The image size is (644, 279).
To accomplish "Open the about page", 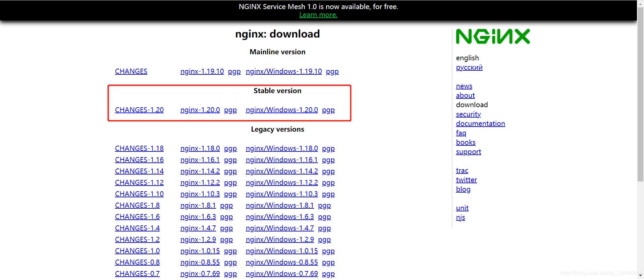I will (x=465, y=95).
